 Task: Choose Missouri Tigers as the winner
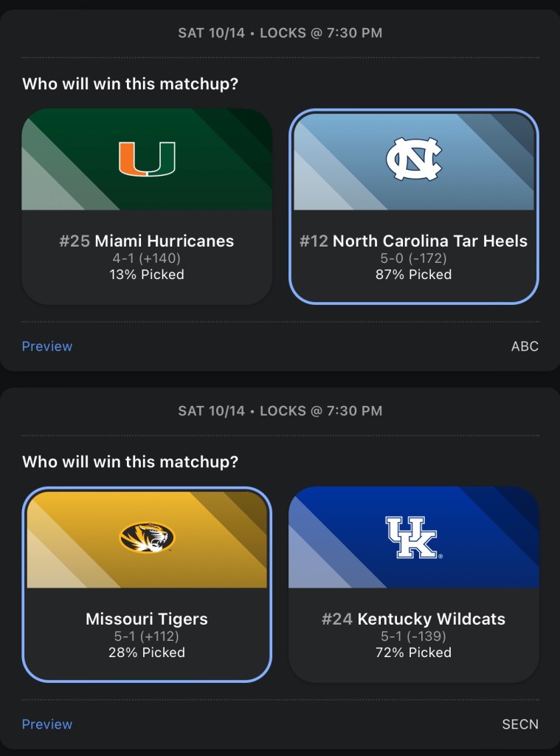[x=147, y=619]
